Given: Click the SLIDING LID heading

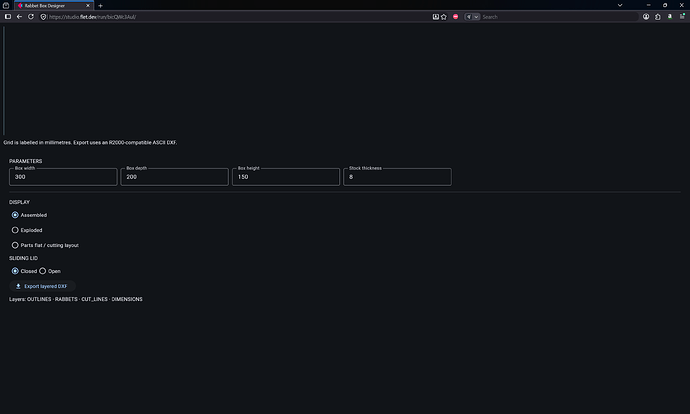Looking at the screenshot, I should click(23, 258).
